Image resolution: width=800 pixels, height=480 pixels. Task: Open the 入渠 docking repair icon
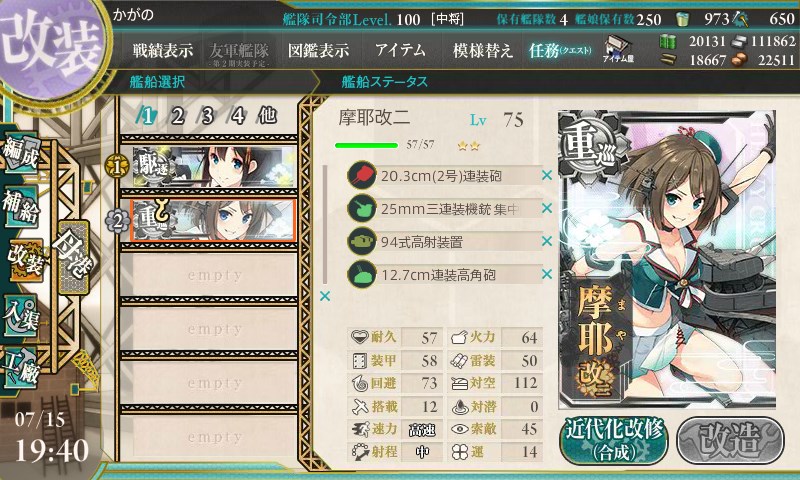21,315
